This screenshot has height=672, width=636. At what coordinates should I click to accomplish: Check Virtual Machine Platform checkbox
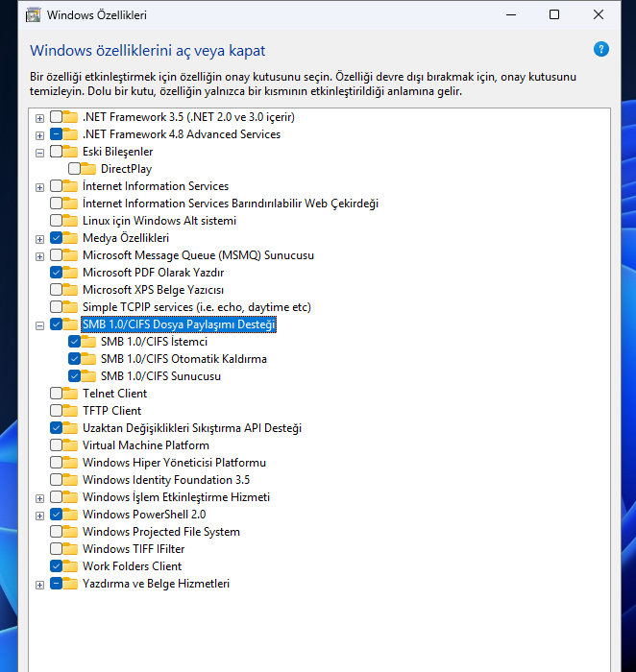[x=56, y=444]
